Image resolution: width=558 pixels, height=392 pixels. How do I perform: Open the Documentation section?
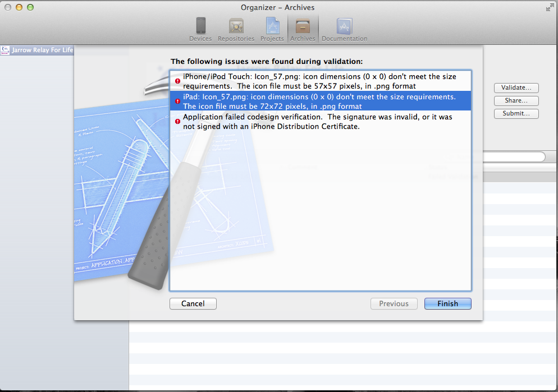click(x=345, y=30)
